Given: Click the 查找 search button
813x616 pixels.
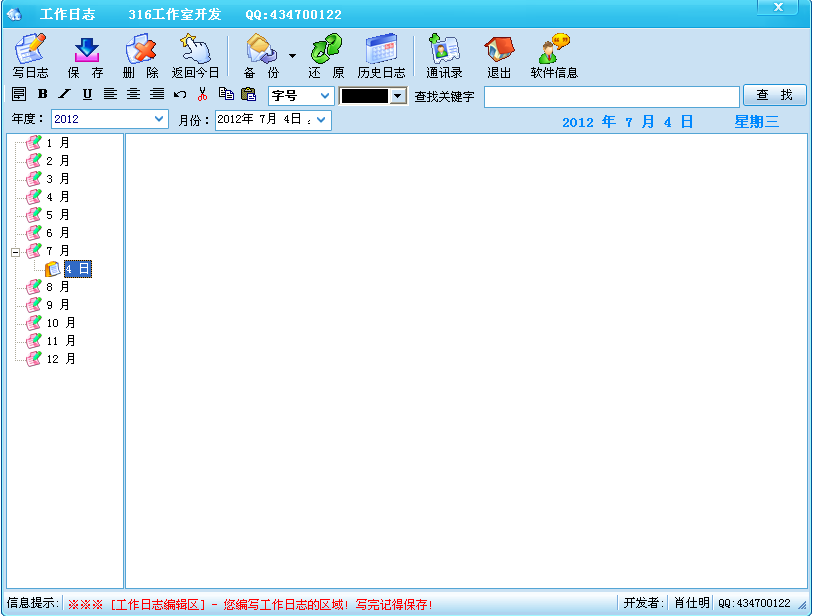Looking at the screenshot, I should (x=775, y=95).
